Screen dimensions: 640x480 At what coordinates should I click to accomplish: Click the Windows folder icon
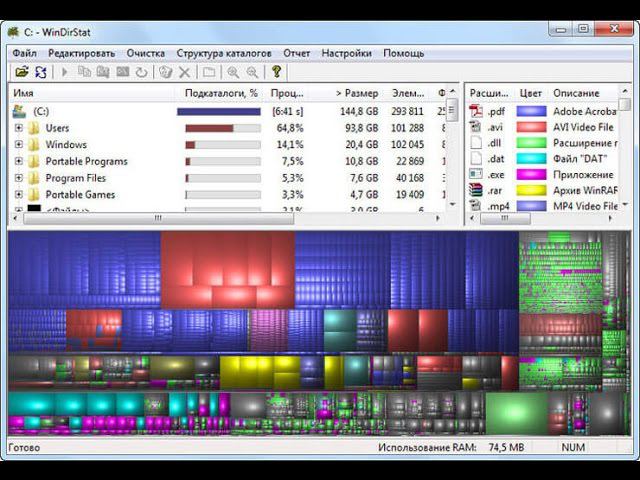point(34,144)
